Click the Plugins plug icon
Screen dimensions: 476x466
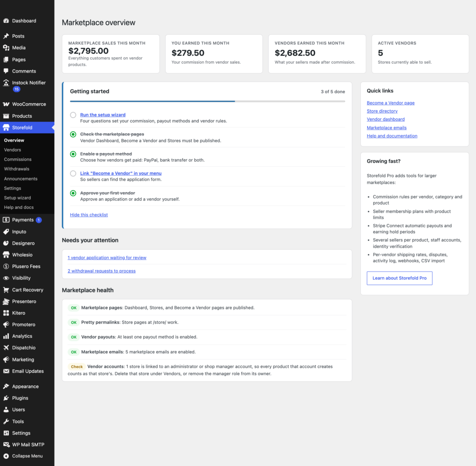[x=6, y=398]
